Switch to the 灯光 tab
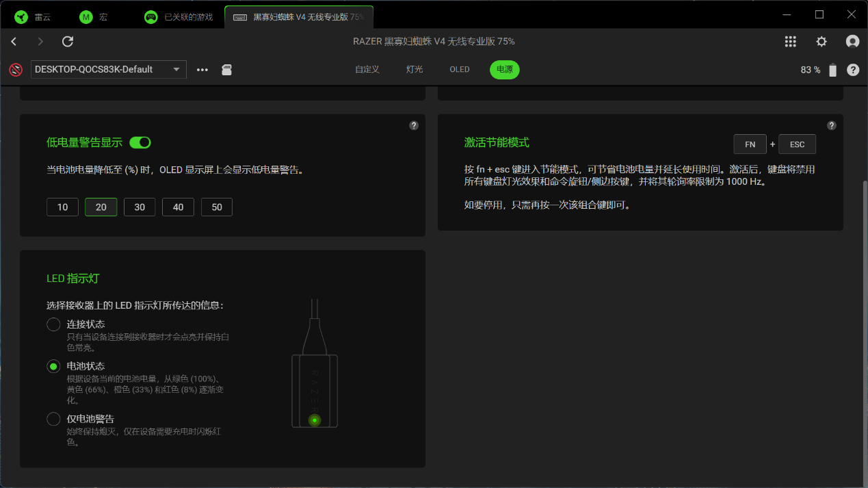This screenshot has width=868, height=488. pos(415,69)
